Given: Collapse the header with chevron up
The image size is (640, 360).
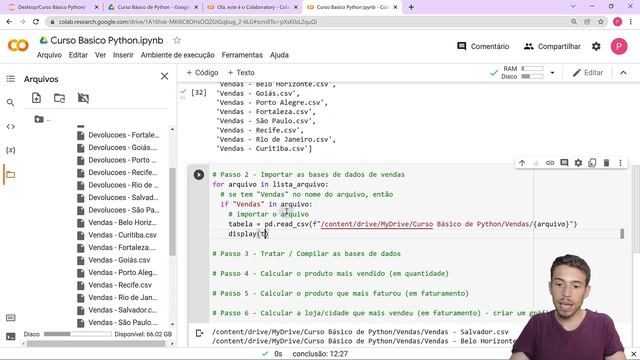Looking at the screenshot, I should click(x=623, y=73).
